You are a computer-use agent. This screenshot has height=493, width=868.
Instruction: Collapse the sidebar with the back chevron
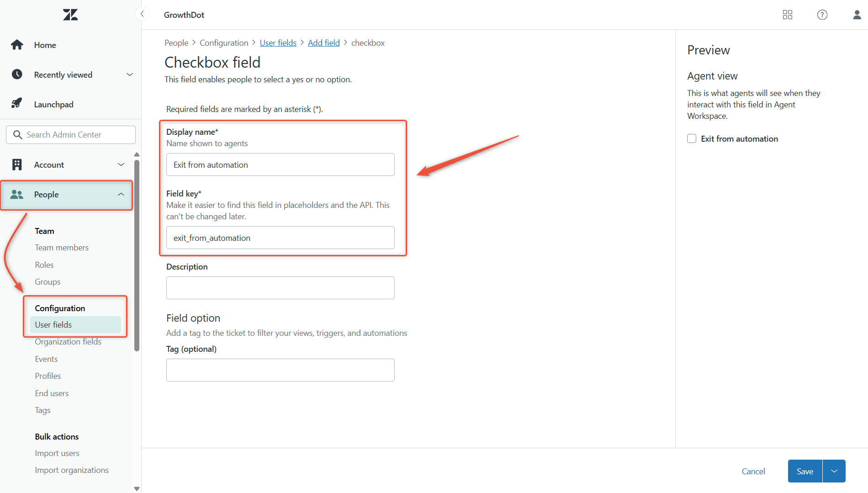pos(142,14)
